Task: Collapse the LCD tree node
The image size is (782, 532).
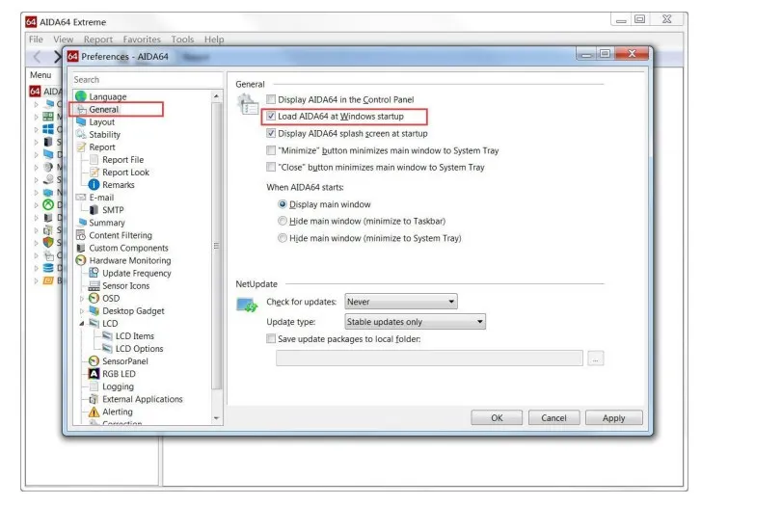Action: click(x=82, y=323)
